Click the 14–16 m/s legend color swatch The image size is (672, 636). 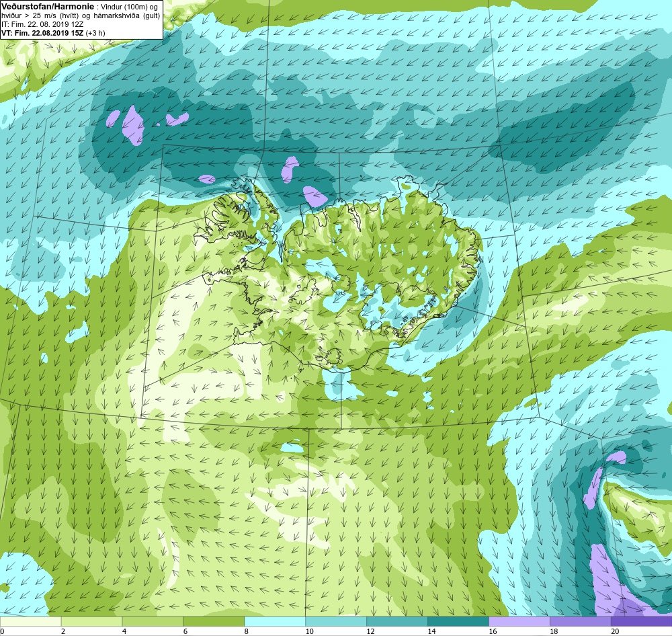pyautogui.click(x=458, y=621)
